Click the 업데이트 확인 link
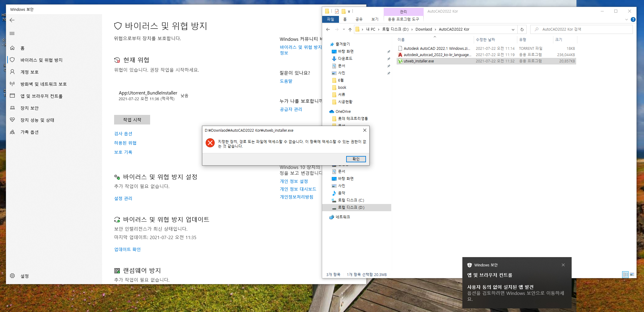Image resolution: width=644 pixels, height=312 pixels. click(127, 249)
